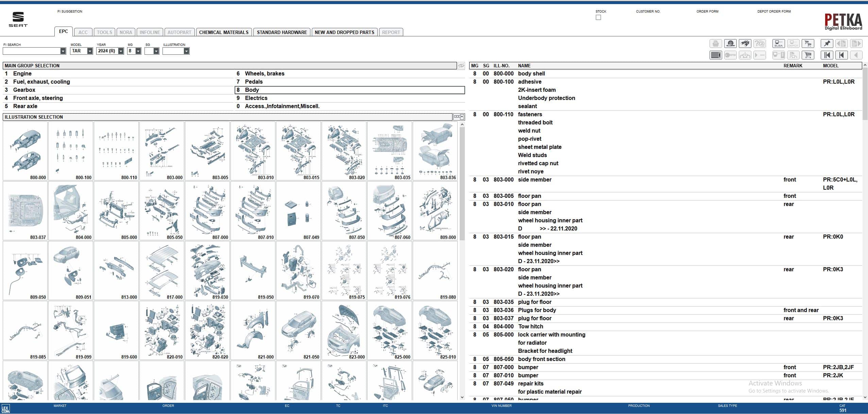The width and height of the screenshot is (868, 414).
Task: Toggle the STOCK checkbox
Action: pyautogui.click(x=598, y=17)
